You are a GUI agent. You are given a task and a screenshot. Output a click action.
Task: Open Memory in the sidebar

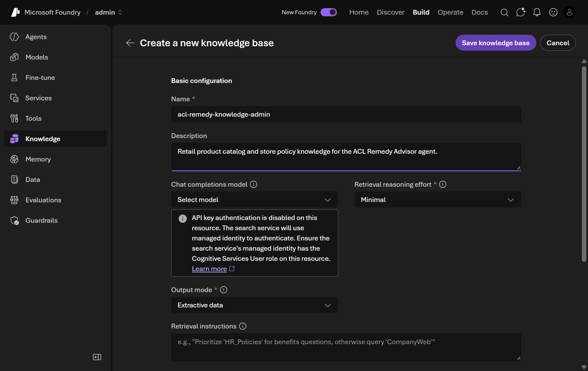click(x=55, y=159)
